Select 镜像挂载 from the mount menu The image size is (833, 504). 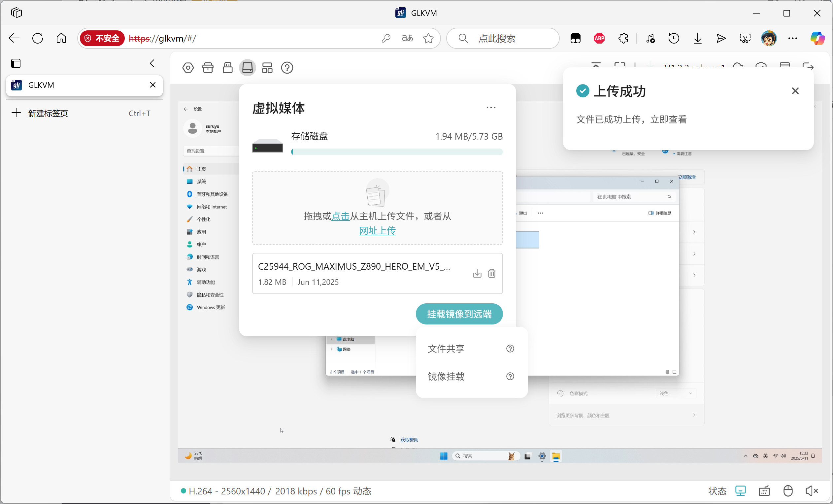pos(446,376)
